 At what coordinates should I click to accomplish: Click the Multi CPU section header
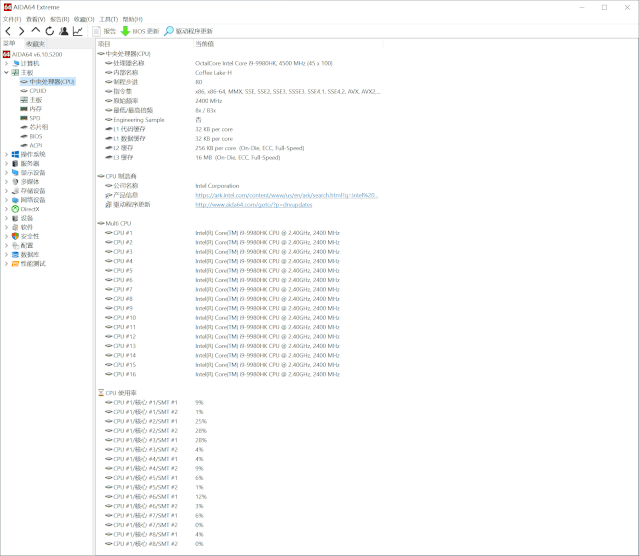[x=115, y=223]
